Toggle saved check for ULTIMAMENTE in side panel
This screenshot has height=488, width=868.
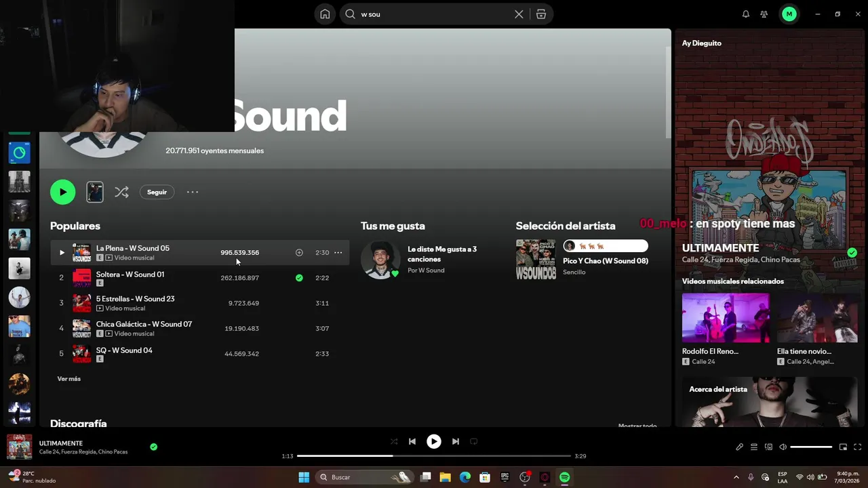[852, 253]
